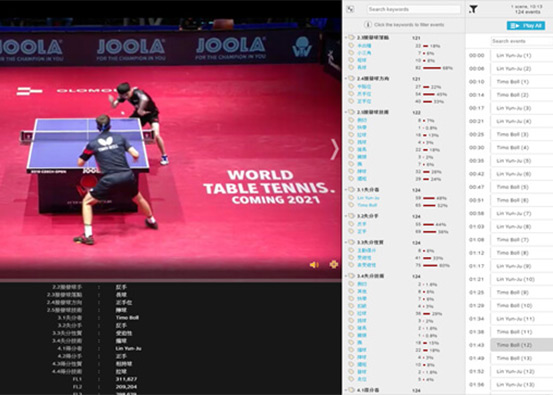Open video settings gear icon

coord(334,264)
